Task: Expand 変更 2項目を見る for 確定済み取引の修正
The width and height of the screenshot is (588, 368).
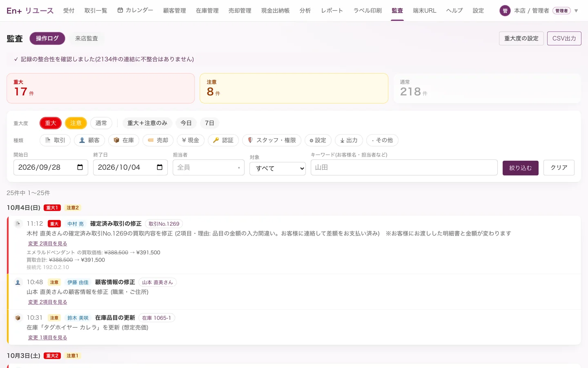Action: point(47,244)
